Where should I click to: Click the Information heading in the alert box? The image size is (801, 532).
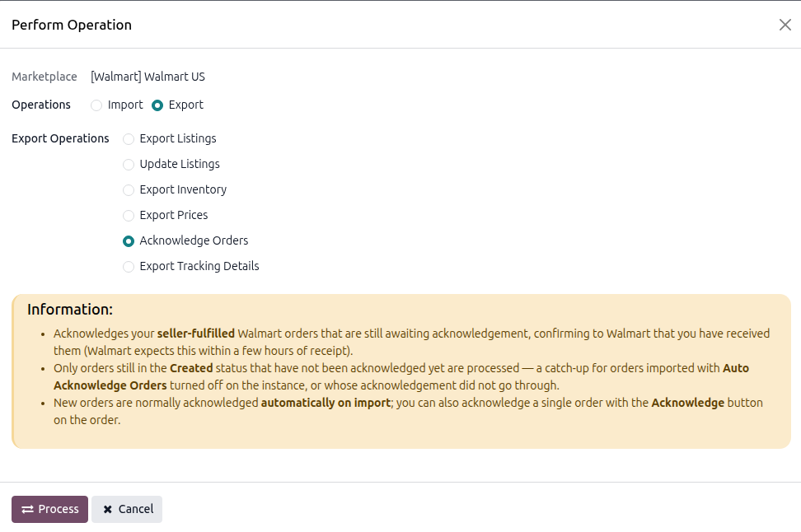[70, 310]
